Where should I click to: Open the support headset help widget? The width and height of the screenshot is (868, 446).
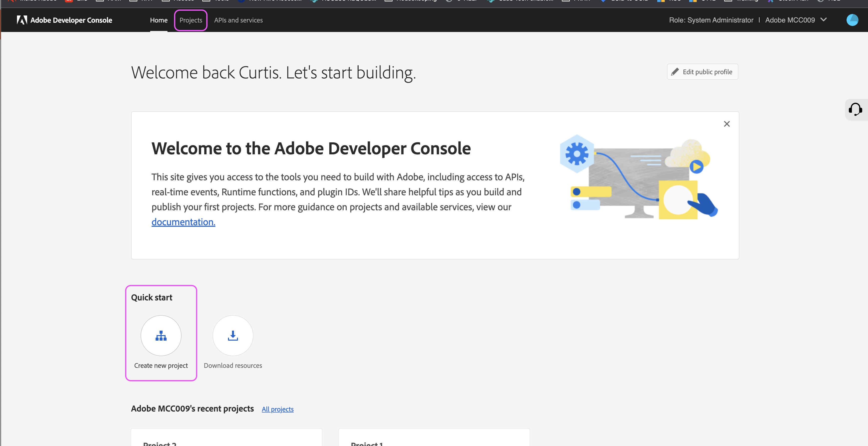point(855,109)
